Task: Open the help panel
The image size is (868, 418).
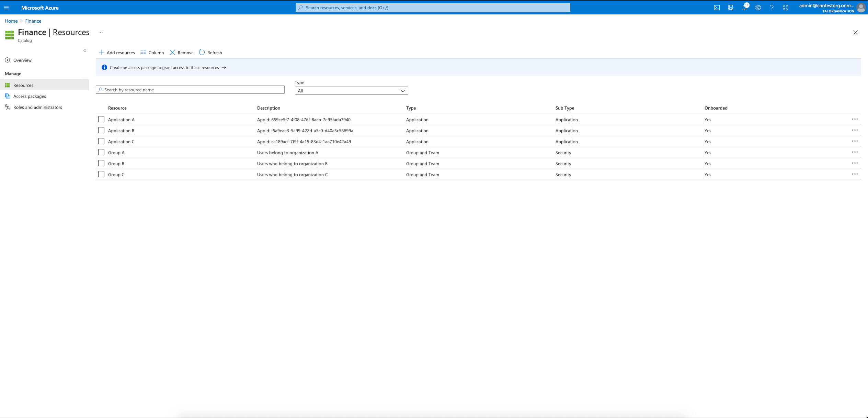Action: point(772,7)
